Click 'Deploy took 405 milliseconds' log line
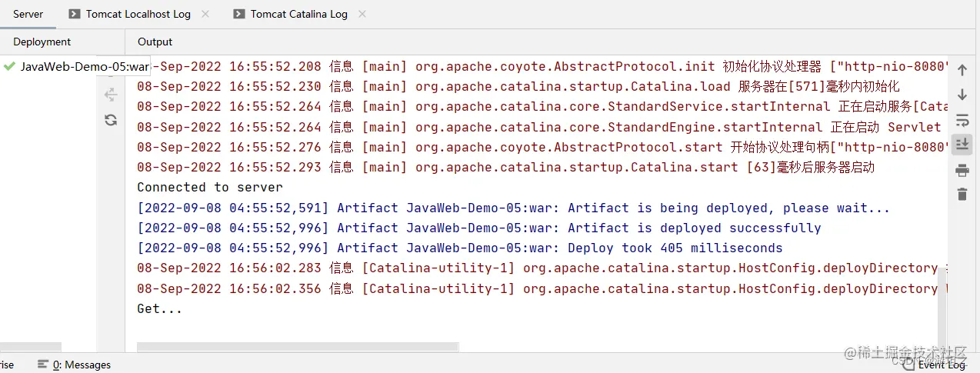The width and height of the screenshot is (980, 373). tap(460, 248)
